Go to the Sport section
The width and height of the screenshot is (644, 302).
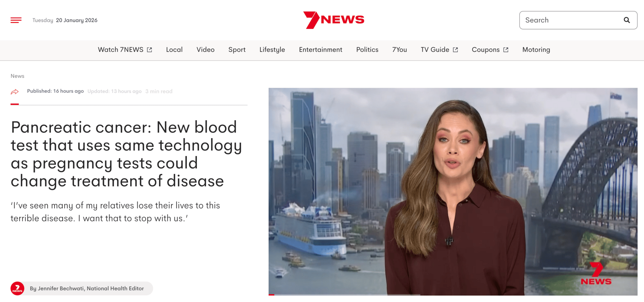click(237, 50)
